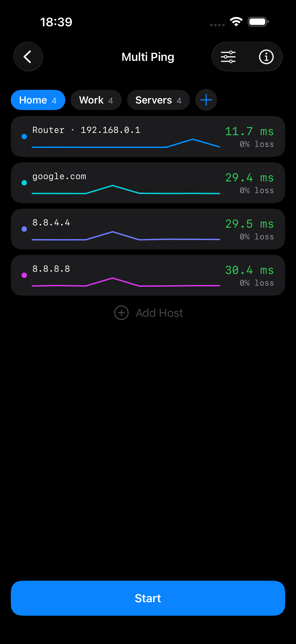Tap the Add Host label
Screen dimensions: 296x644
(x=159, y=313)
